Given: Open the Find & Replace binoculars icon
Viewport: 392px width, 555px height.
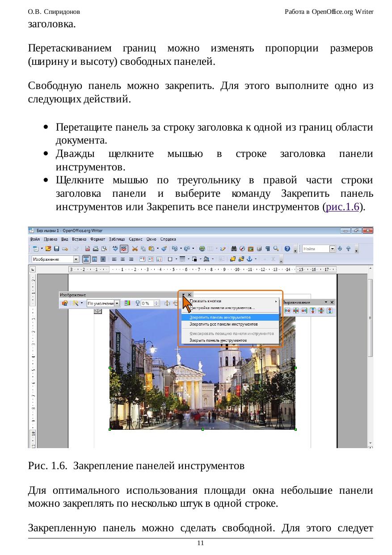Looking at the screenshot, I should point(234,248).
